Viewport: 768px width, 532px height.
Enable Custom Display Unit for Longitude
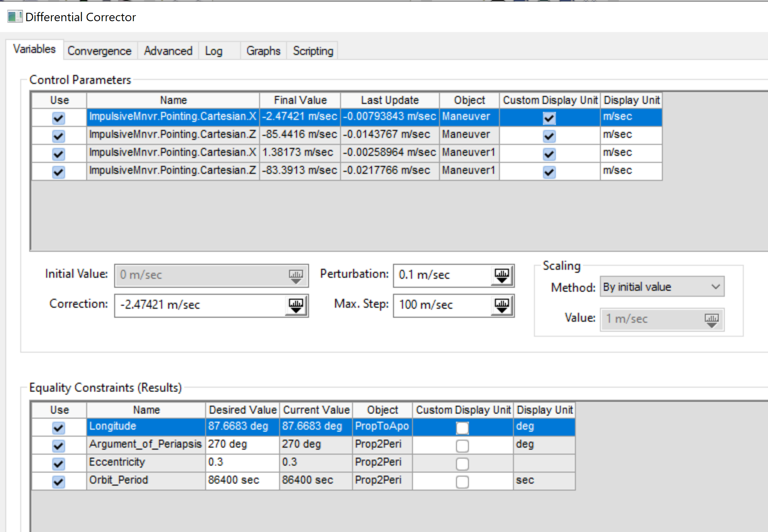tap(462, 428)
